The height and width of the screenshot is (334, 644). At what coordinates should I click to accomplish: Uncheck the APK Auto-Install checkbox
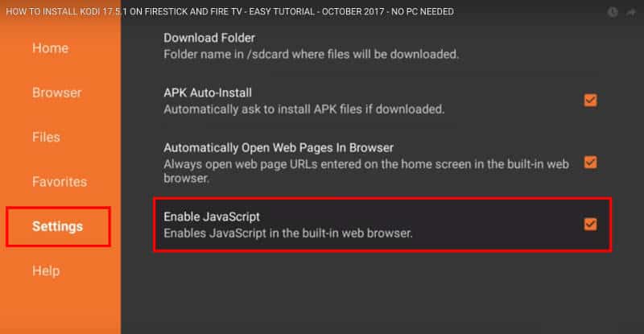[590, 101]
